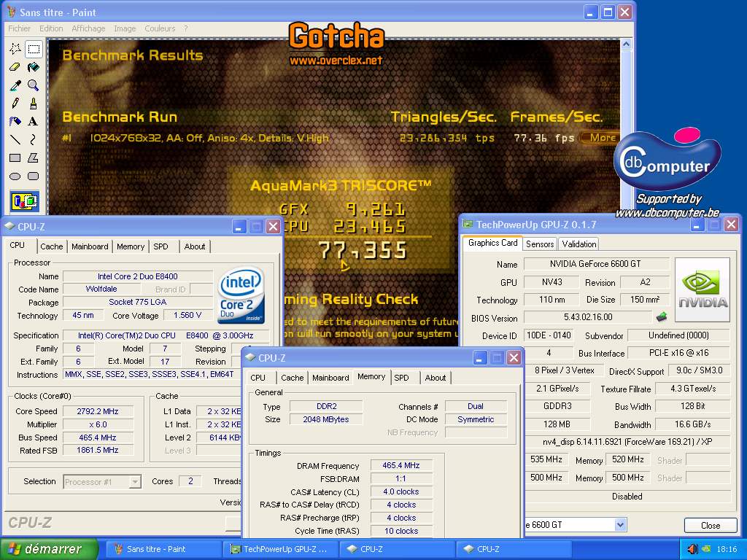Image resolution: width=747 pixels, height=560 pixels.
Task: Open Cache tab in front CPU-Z window
Action: tap(292, 378)
